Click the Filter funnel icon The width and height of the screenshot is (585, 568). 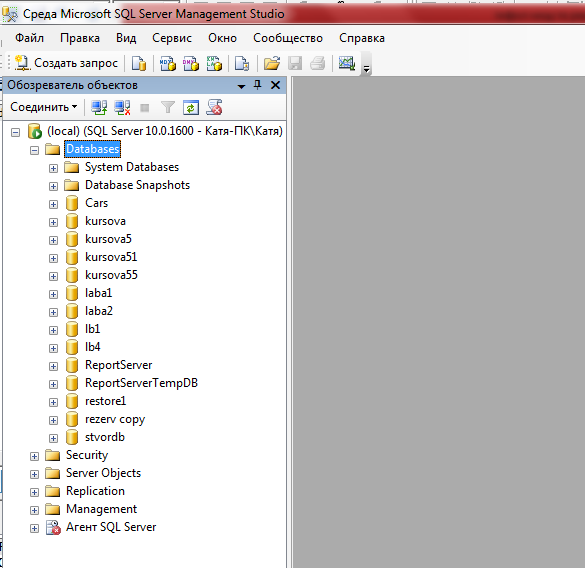click(x=168, y=107)
